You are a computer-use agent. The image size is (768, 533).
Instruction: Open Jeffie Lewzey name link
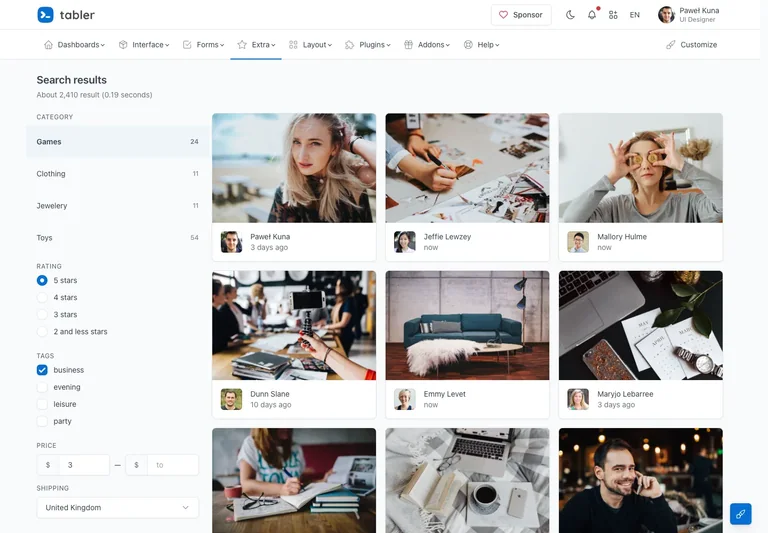(x=447, y=237)
